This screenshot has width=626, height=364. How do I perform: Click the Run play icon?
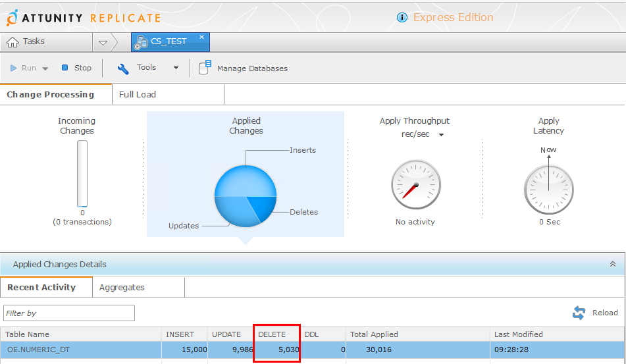tap(13, 68)
